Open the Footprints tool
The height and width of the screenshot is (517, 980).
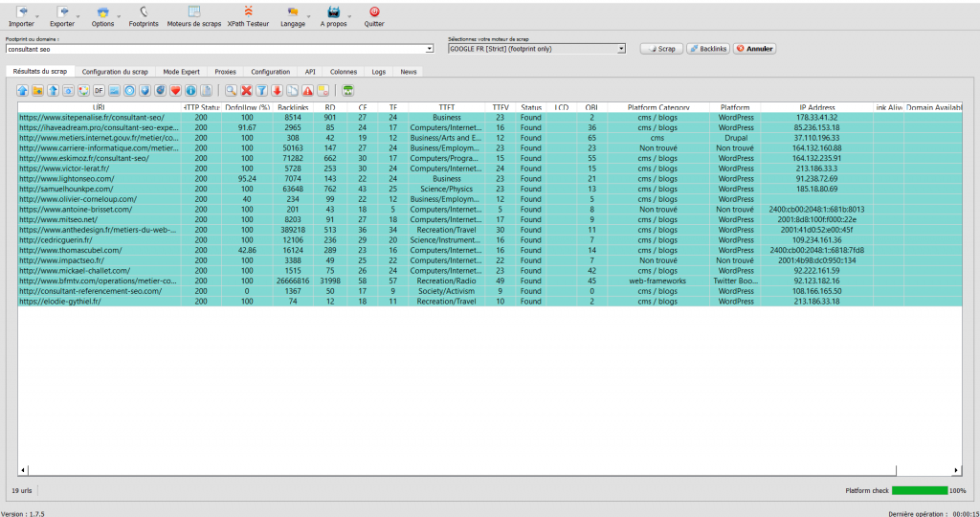144,16
